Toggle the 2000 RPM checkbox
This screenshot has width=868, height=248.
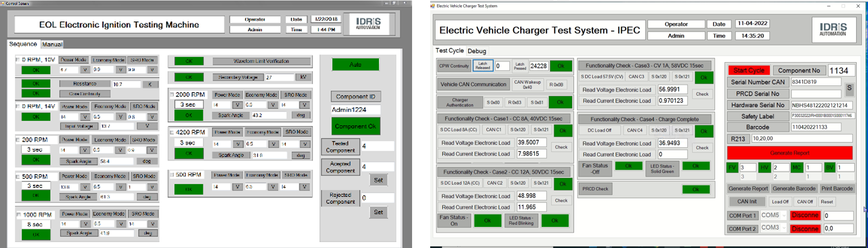pyautogui.click(x=172, y=95)
